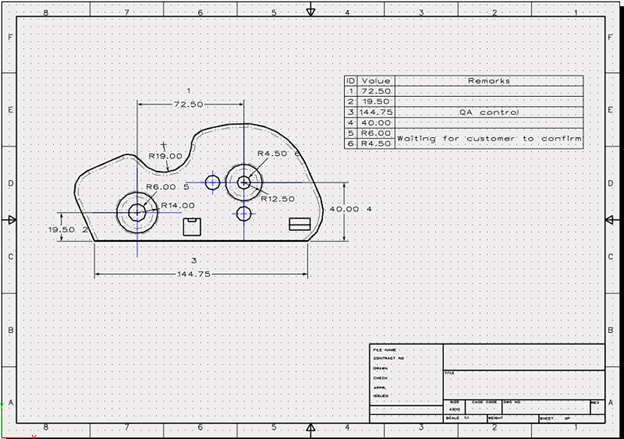Select the FILE NAME label in the title block
624x439 pixels.
point(384,350)
